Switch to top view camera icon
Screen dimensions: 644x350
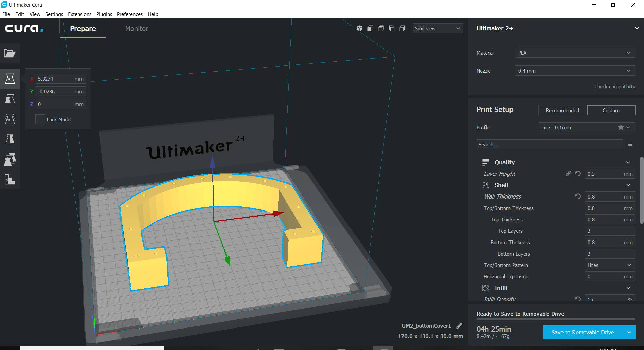(381, 28)
